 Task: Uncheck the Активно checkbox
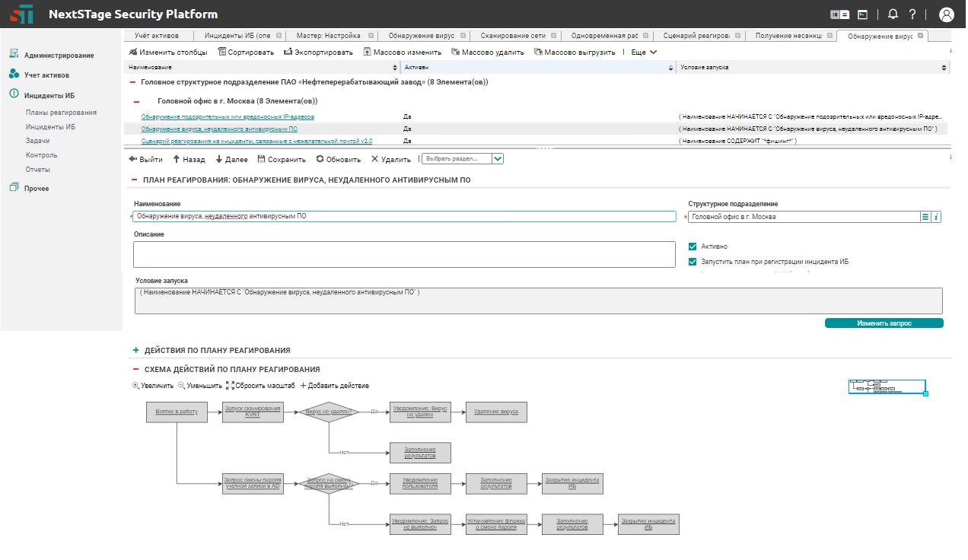coord(693,247)
